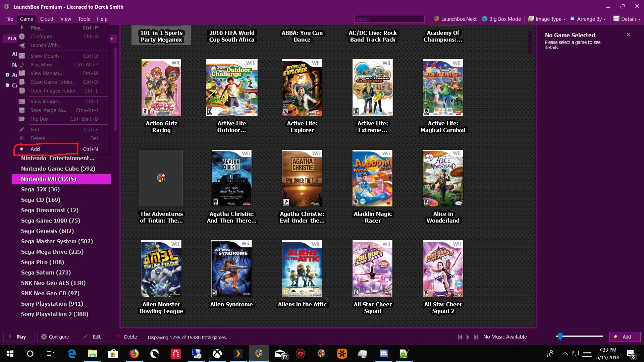Select Sega CD (169) platform

[41, 200]
